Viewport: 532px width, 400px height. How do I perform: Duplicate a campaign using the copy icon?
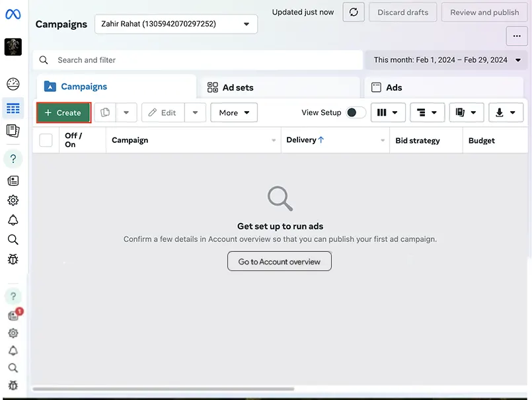point(104,112)
